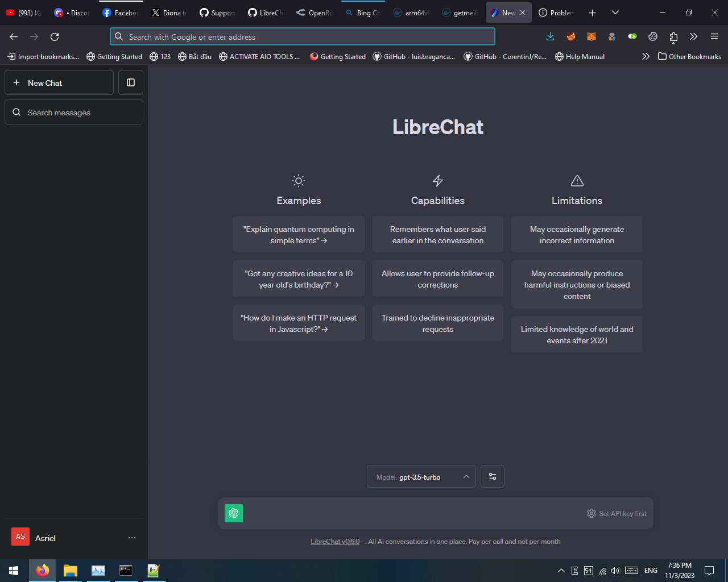Open the Downloads icon in Firefox toolbar
This screenshot has width=728, height=582.
click(549, 36)
